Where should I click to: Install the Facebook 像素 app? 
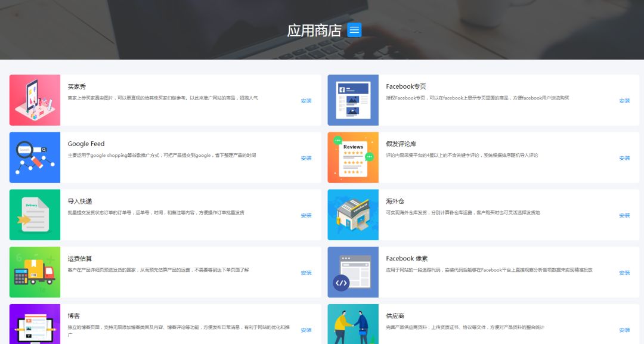pyautogui.click(x=624, y=272)
